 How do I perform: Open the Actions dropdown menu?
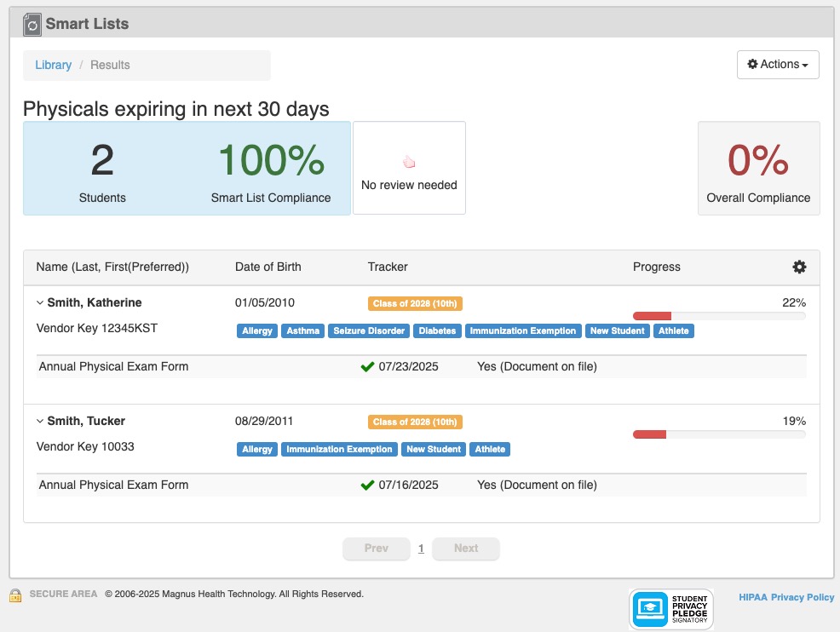coord(777,65)
